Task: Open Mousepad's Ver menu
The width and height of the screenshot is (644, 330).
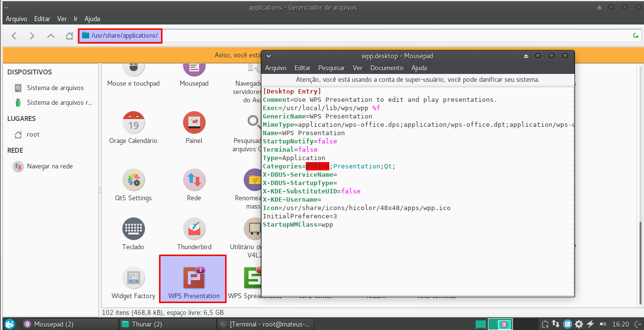Action: point(358,68)
